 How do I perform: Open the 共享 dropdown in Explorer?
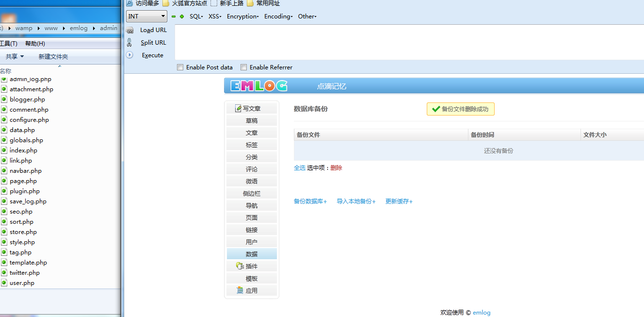pos(15,57)
